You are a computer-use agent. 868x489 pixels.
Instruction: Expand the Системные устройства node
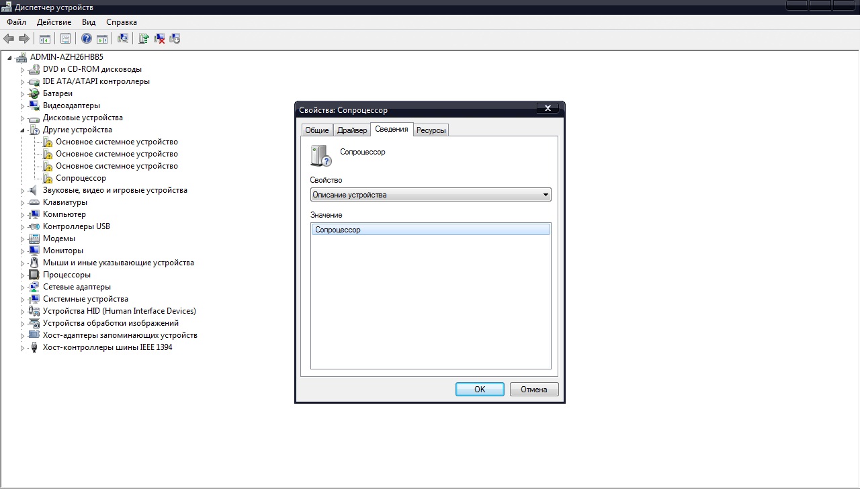click(22, 300)
